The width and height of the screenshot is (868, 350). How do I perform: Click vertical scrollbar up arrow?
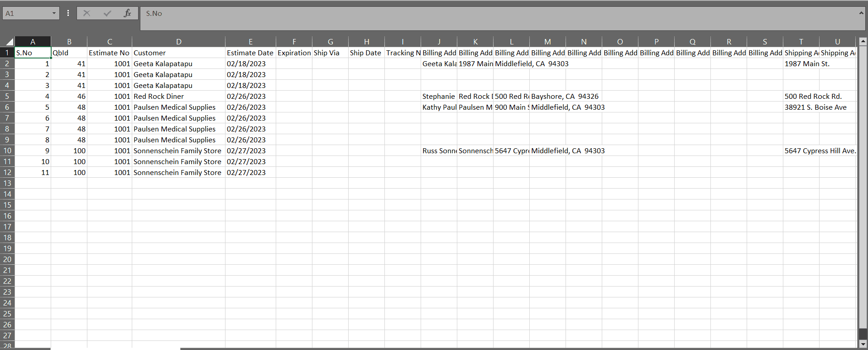(863, 41)
